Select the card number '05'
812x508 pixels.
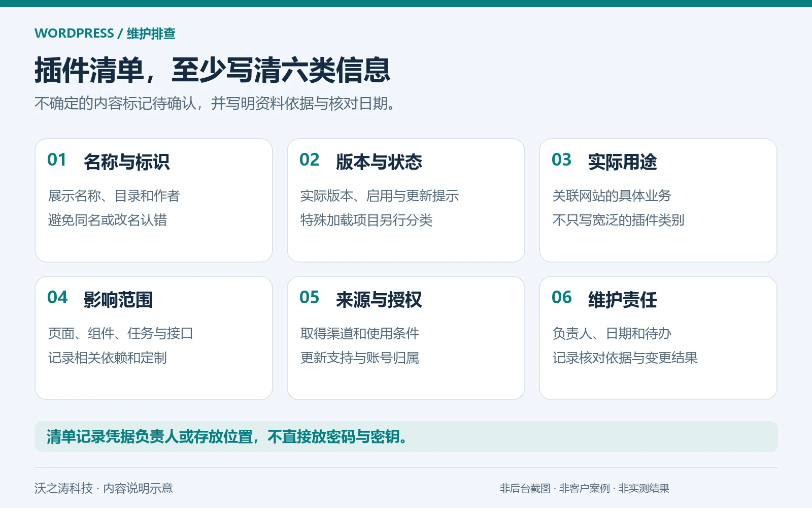309,298
